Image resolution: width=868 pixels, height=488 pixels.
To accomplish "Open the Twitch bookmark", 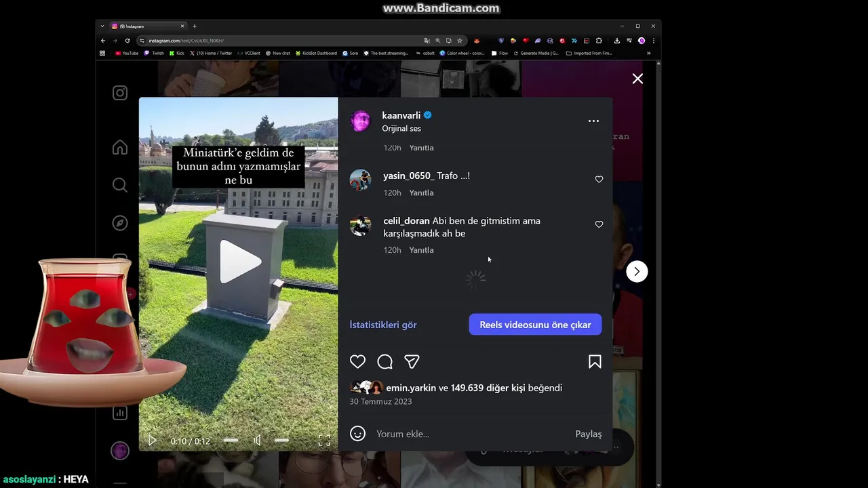I will pyautogui.click(x=154, y=53).
